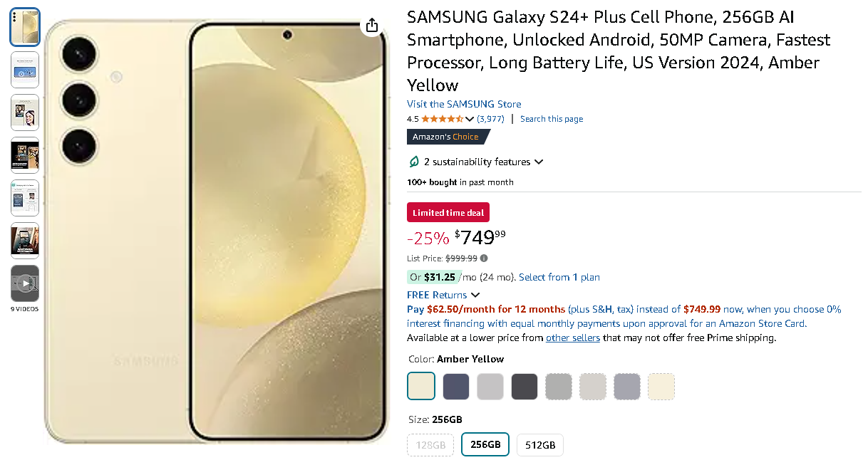
Task: Select the 512GB size option
Action: (539, 444)
